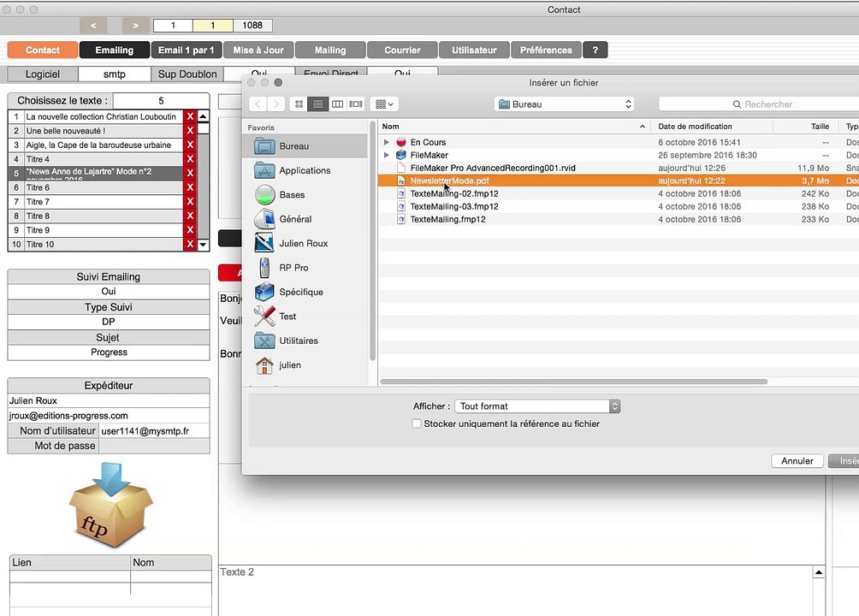Viewport: 859px width, 616px height.
Task: Delete text 3 with red X
Action: (190, 145)
